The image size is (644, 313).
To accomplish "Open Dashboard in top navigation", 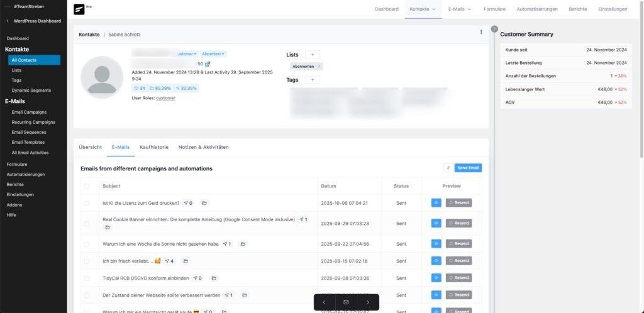I will point(387,9).
